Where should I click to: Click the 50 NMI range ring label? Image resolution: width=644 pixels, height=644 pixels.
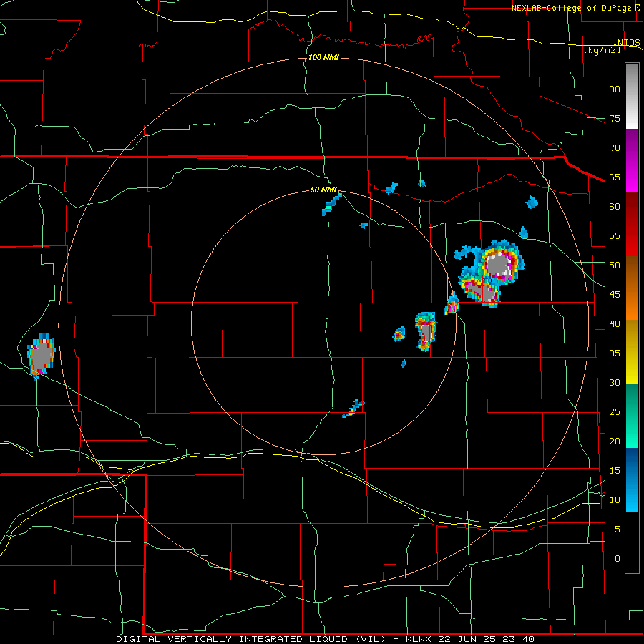(323, 190)
